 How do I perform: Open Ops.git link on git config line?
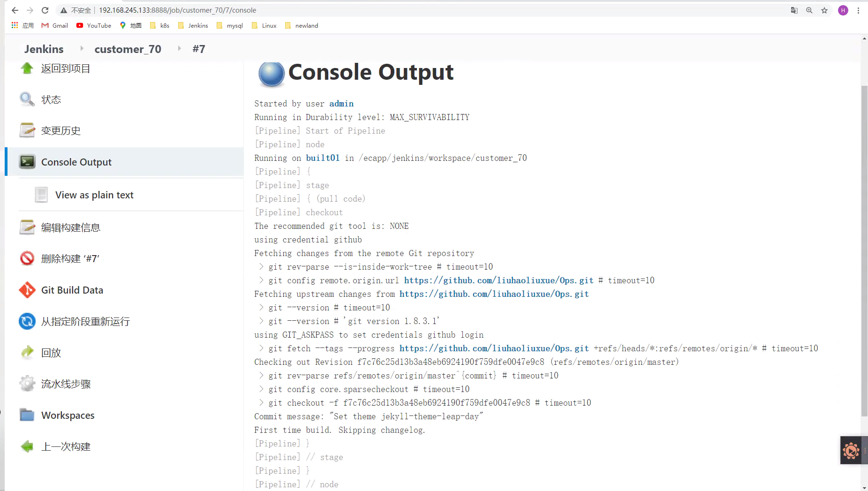pyautogui.click(x=499, y=280)
